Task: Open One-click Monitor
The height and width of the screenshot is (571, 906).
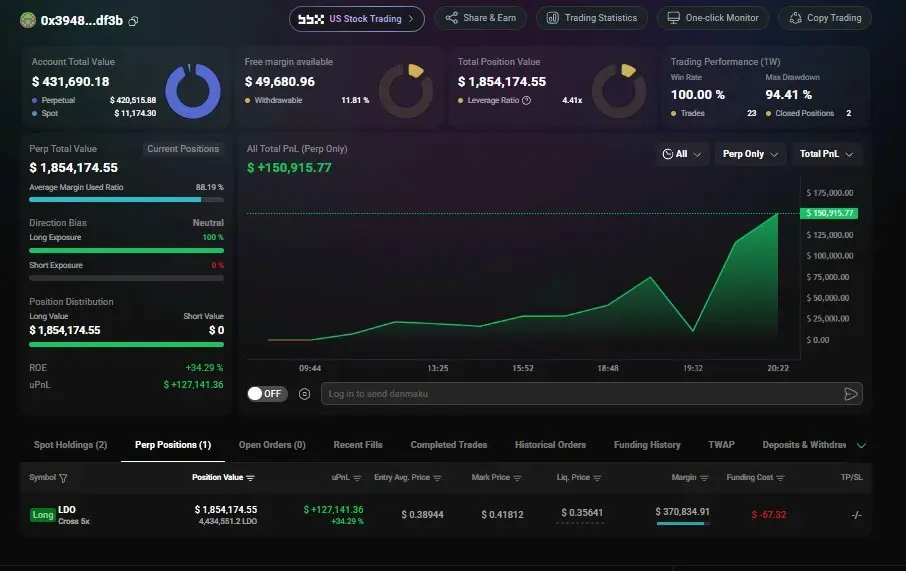Action: (712, 18)
